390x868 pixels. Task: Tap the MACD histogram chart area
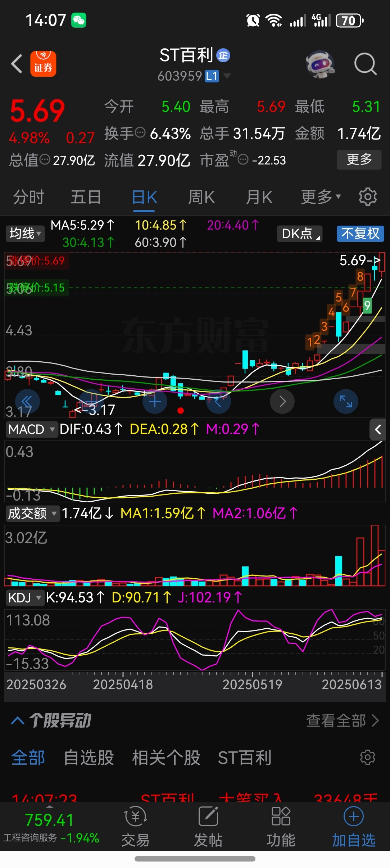coord(195,471)
